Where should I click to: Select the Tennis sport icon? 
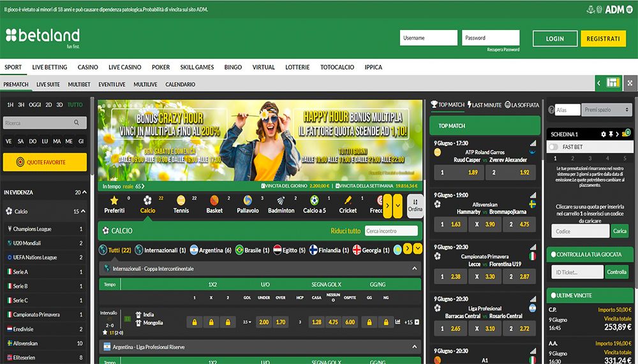coord(181,204)
